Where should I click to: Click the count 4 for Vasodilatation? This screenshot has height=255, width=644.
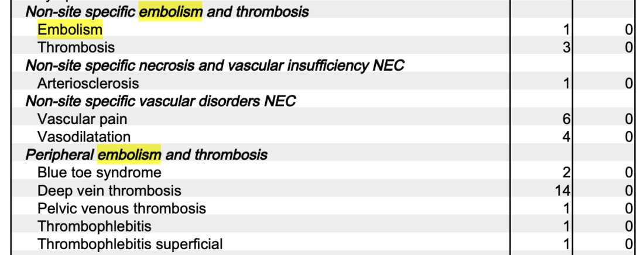click(566, 137)
